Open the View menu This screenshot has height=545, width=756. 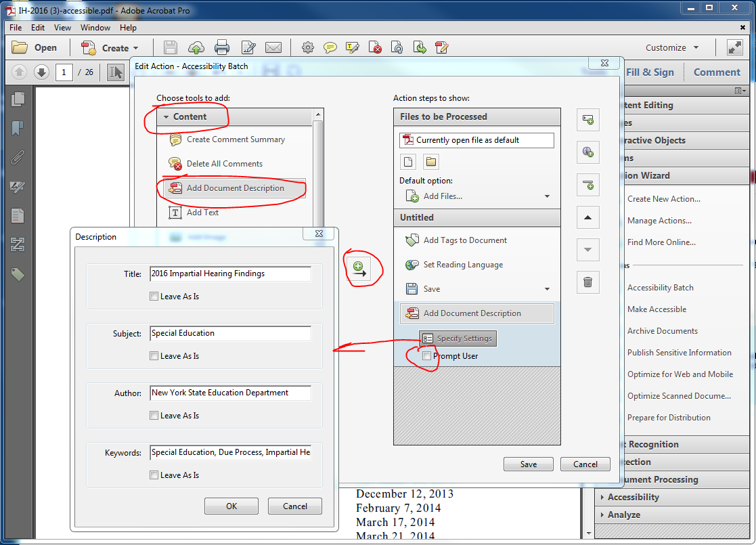(62, 28)
